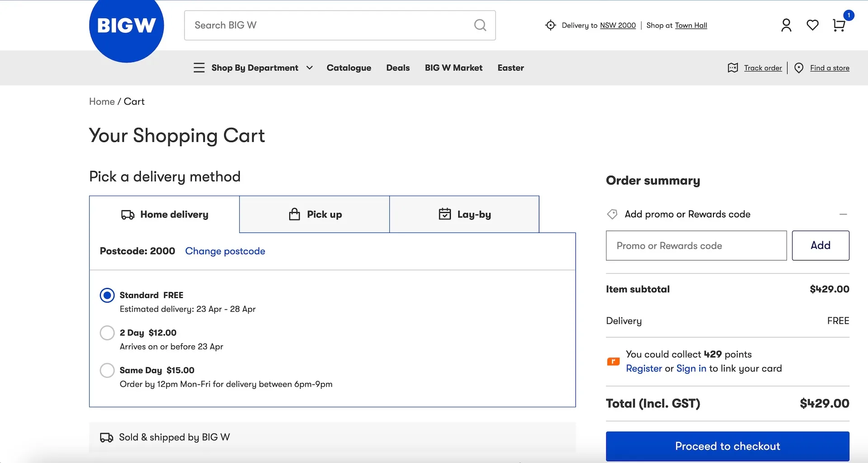Select the Same Day $15.00 delivery option

[107, 370]
